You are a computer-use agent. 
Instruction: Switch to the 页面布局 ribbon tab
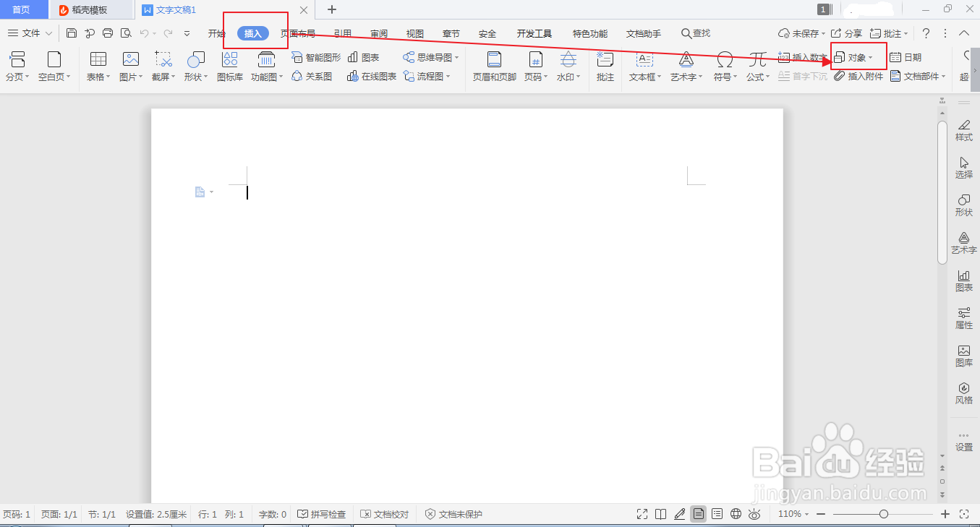point(299,33)
